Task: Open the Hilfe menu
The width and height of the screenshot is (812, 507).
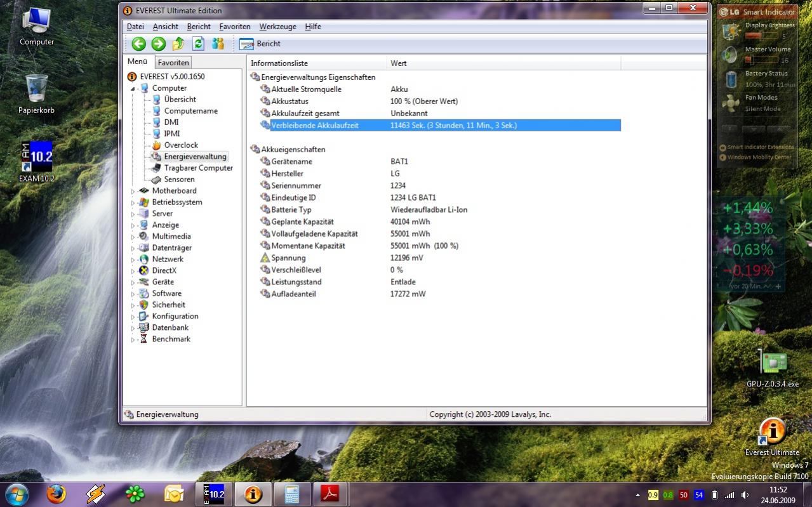Action: [313, 27]
